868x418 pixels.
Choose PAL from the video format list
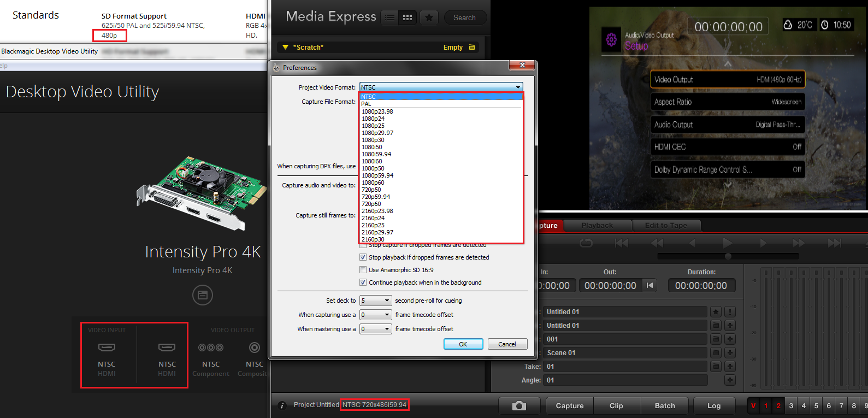pyautogui.click(x=441, y=104)
